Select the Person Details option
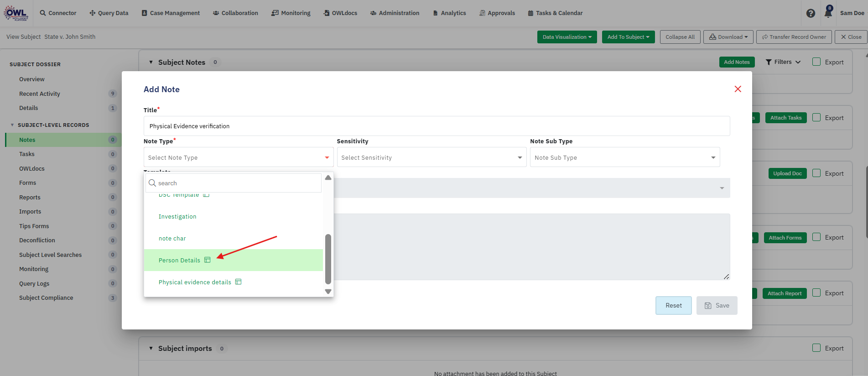Screen dimensions: 868x376 point(233,260)
